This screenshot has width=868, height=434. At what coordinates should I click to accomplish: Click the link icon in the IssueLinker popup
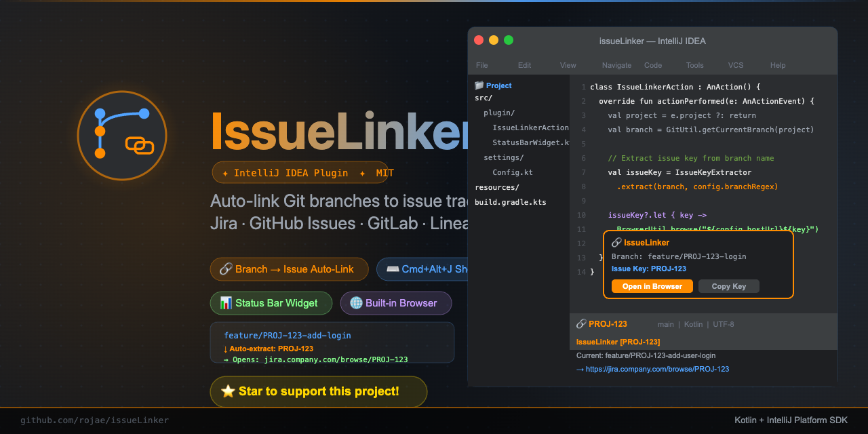tap(616, 242)
